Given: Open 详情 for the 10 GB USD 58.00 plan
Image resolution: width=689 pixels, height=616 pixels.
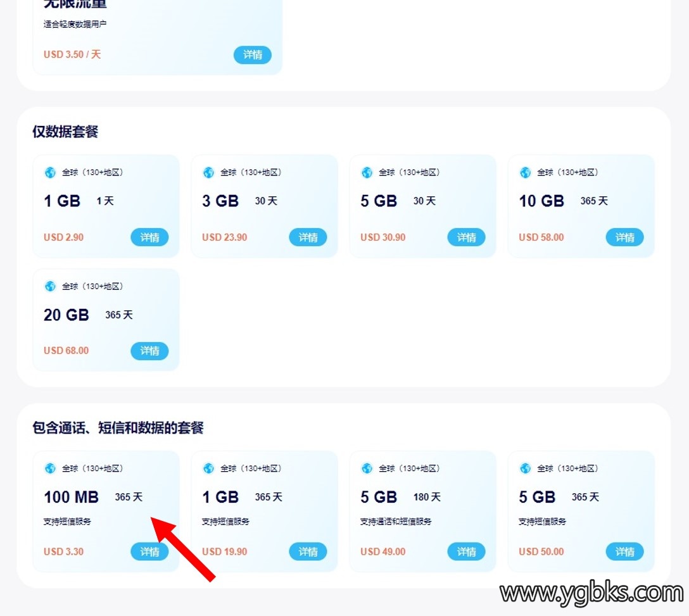Looking at the screenshot, I should point(624,237).
